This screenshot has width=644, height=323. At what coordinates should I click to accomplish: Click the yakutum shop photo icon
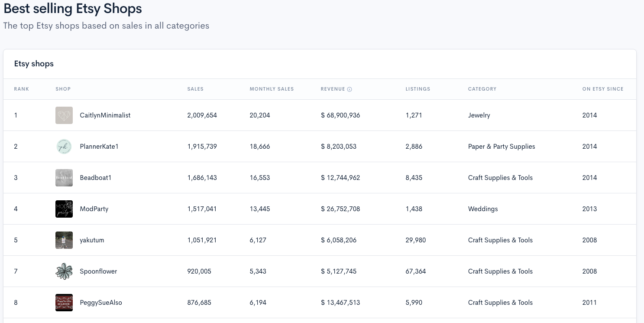point(64,240)
